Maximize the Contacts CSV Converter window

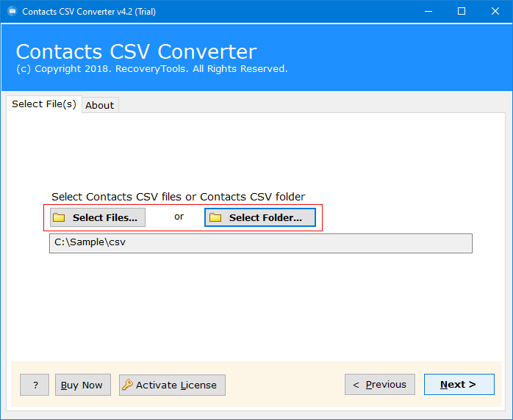462,12
